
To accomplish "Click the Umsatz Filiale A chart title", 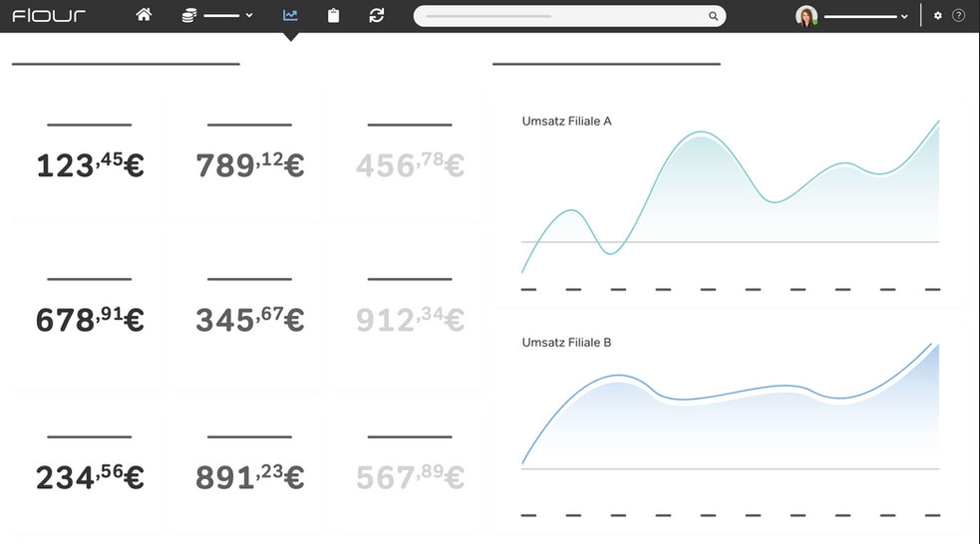I will (566, 122).
